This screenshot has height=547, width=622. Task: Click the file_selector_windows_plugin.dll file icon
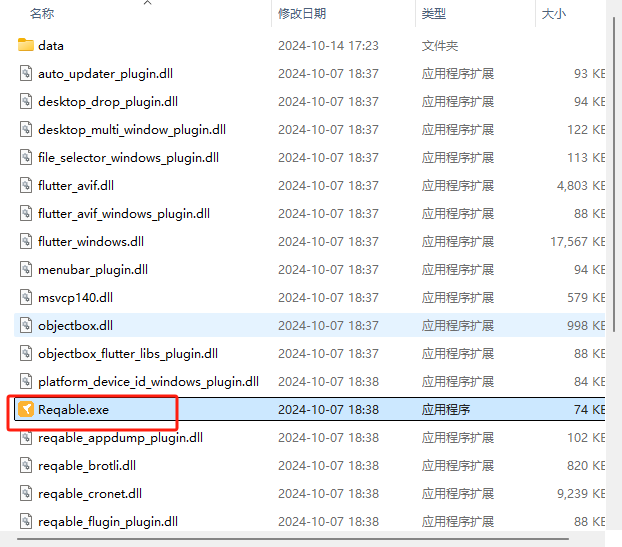(x=26, y=157)
